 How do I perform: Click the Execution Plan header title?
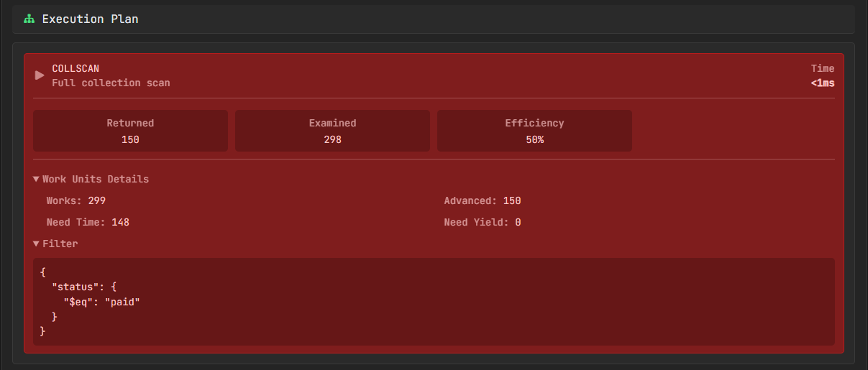pos(90,19)
